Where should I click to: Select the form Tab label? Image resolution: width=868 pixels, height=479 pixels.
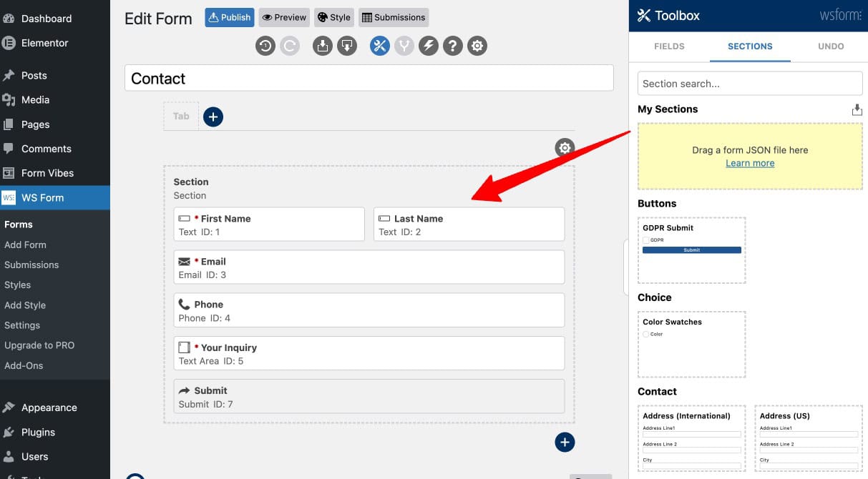[x=181, y=116]
